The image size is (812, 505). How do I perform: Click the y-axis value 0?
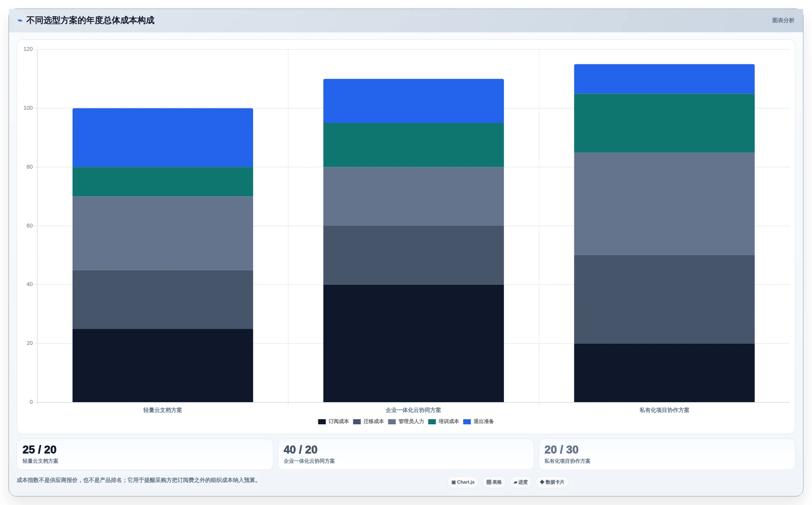31,402
